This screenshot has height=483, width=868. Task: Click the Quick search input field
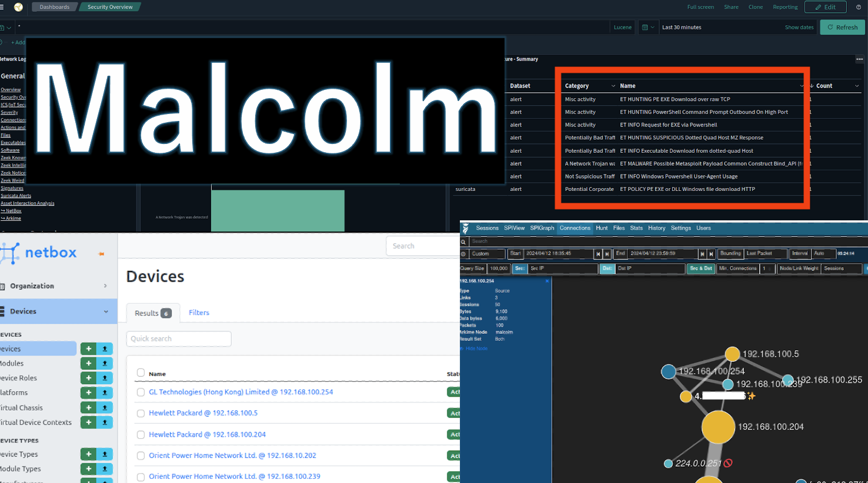179,339
